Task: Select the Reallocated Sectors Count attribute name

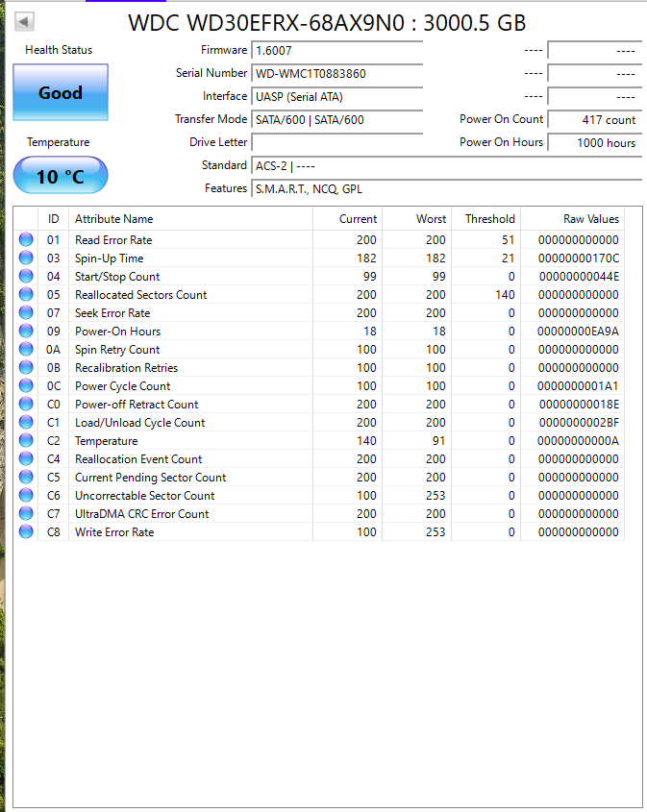Action: (141, 294)
